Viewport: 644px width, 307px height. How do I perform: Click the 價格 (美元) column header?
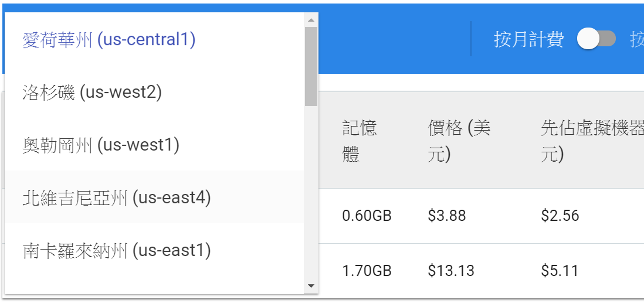pyautogui.click(x=459, y=141)
